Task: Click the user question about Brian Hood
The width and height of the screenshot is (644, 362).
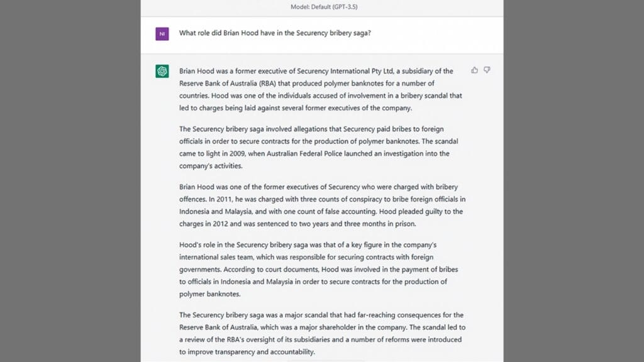Action: click(x=275, y=33)
